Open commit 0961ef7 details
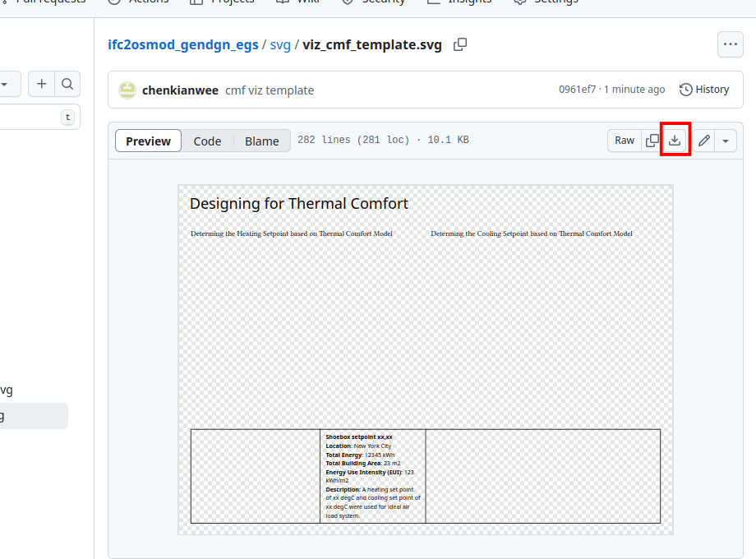756x559 pixels. coord(577,90)
